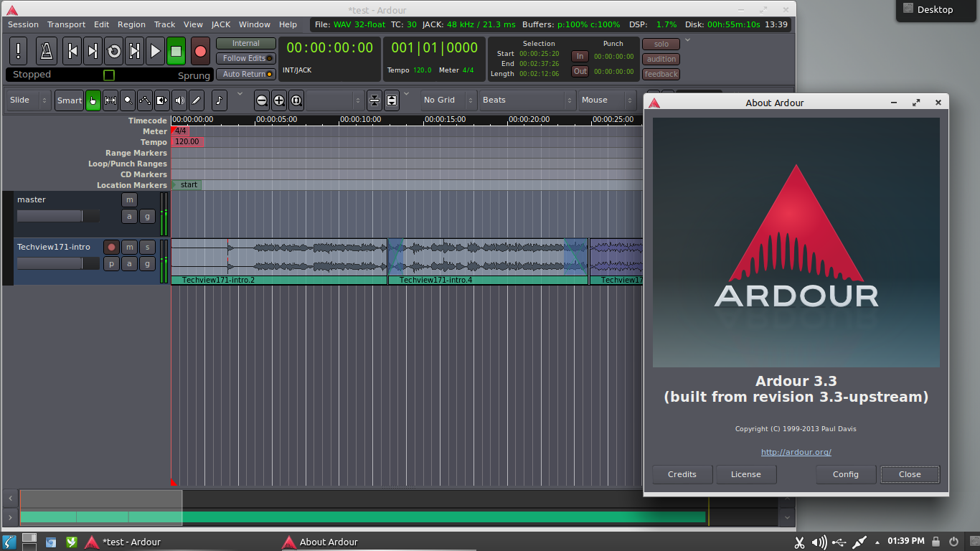
Task: Click the 120.00 tempo marker
Action: (187, 142)
